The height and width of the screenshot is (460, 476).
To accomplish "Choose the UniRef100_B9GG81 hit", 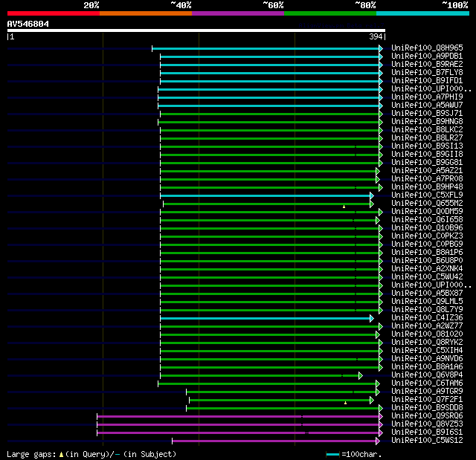I will click(x=427, y=163).
